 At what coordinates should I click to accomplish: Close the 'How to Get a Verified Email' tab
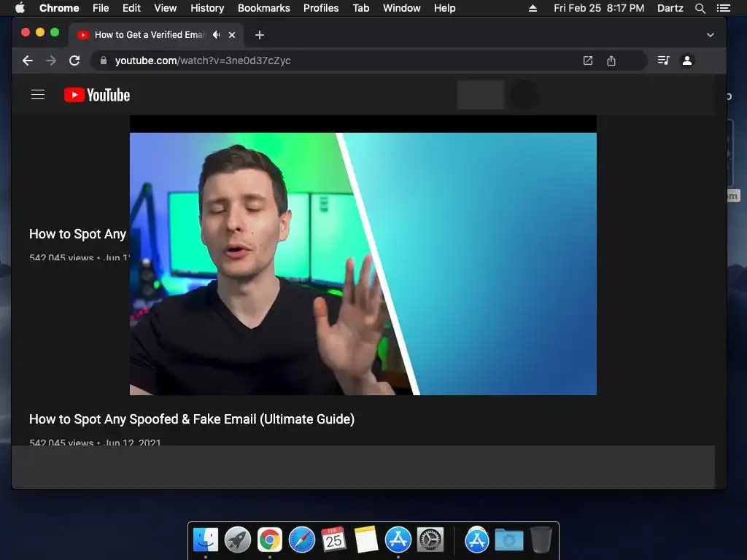click(x=232, y=35)
